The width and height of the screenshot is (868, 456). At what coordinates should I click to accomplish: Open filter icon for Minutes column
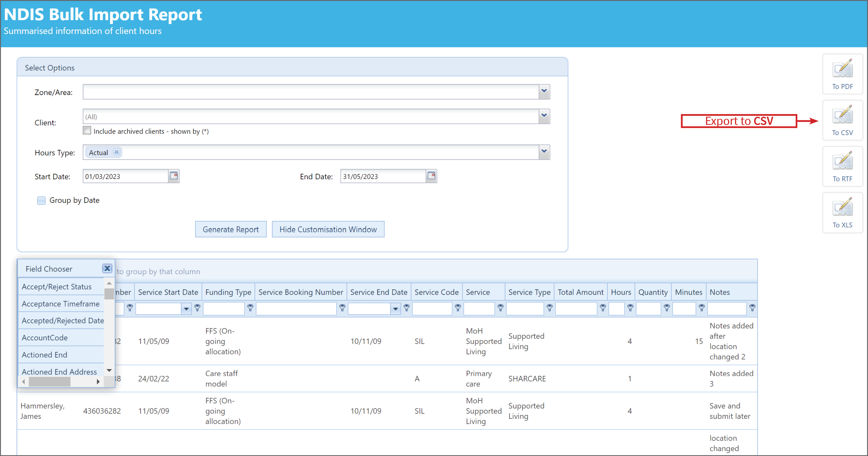pos(701,308)
